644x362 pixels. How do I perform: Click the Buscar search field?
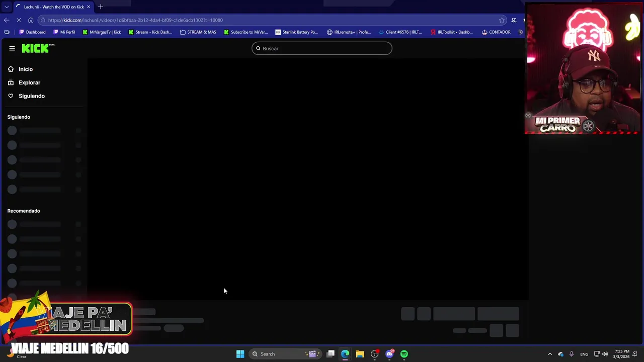(x=322, y=48)
